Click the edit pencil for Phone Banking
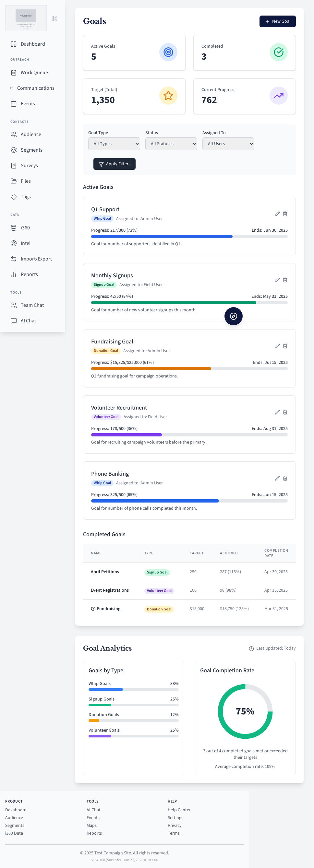314x868 pixels. (x=277, y=478)
